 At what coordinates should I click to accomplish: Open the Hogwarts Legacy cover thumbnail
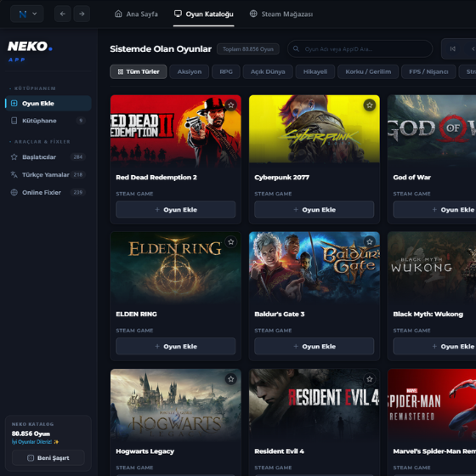(176, 404)
